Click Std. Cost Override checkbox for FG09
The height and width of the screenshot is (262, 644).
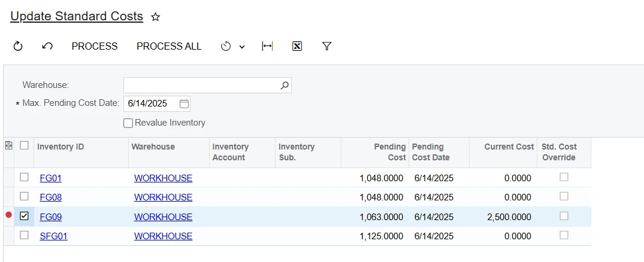[x=564, y=216]
